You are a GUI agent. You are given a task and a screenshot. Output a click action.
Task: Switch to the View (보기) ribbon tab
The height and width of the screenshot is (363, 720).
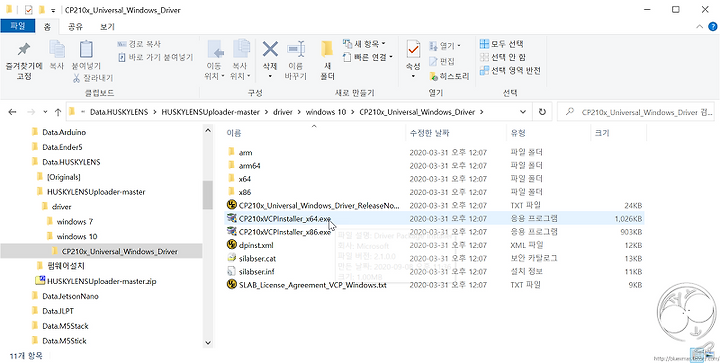107,27
